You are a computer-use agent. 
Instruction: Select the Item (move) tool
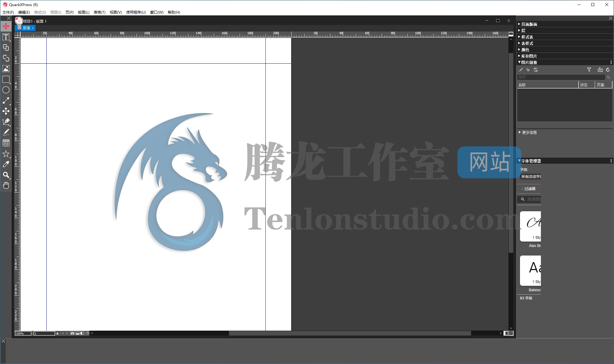tap(6, 26)
